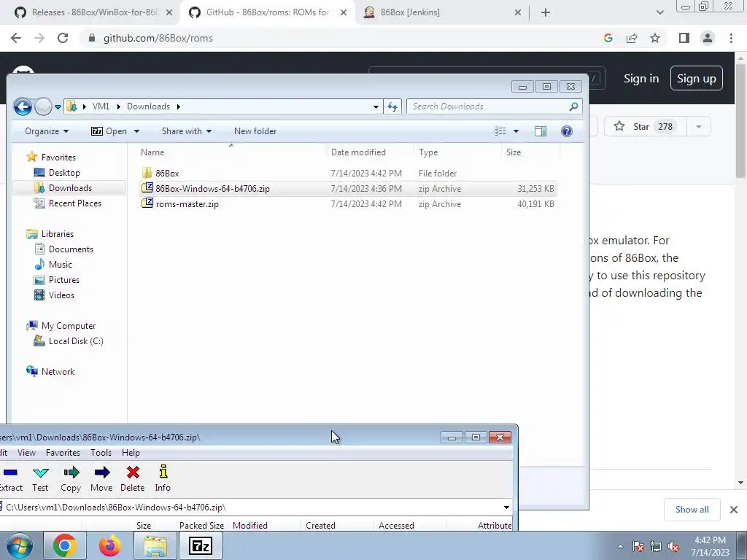Open the Share with dropdown
Viewport: 747px width, 560px height.
[x=186, y=131]
